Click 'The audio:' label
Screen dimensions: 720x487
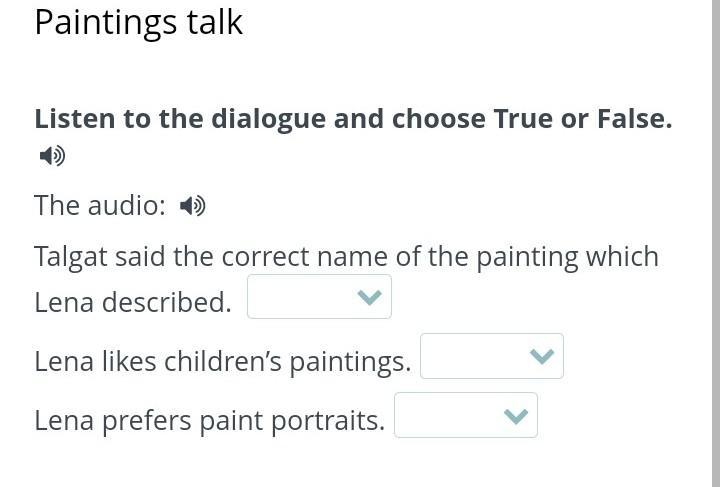tap(99, 206)
